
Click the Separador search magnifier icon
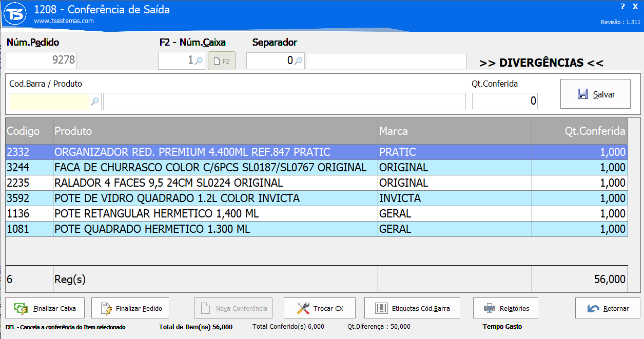tap(298, 61)
